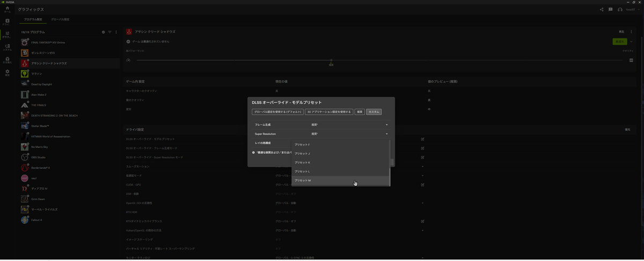Choose プリセット F from list
The width and height of the screenshot is (644, 261).
point(341,145)
